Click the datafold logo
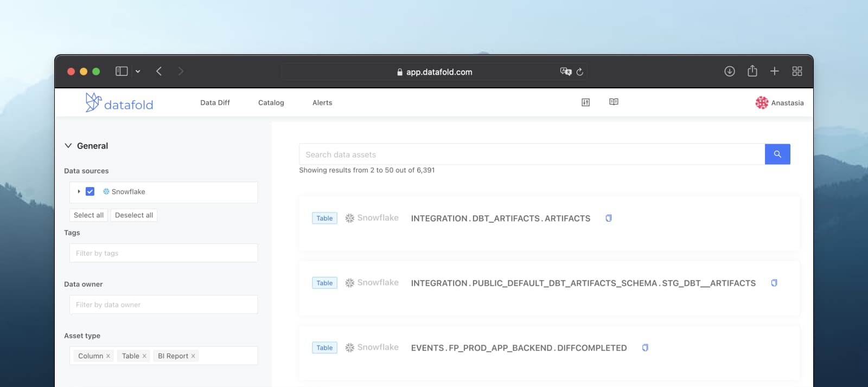 [119, 102]
